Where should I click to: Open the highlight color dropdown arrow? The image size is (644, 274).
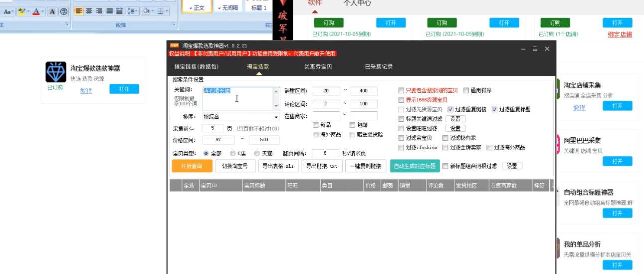click(28, 11)
